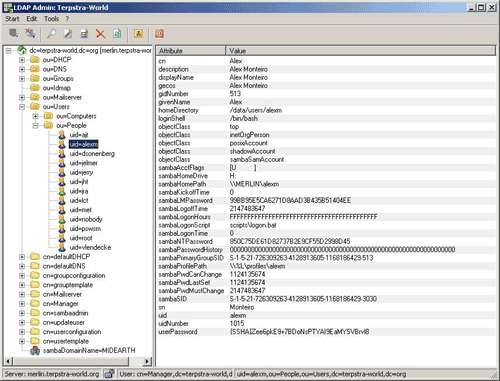
Task: Select the uidNumber 1015 row
Action: pos(326,323)
